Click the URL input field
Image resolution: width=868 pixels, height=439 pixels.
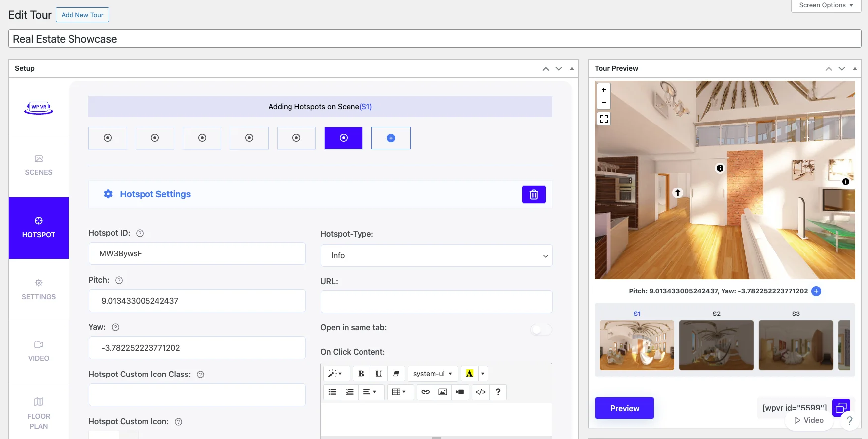click(436, 302)
